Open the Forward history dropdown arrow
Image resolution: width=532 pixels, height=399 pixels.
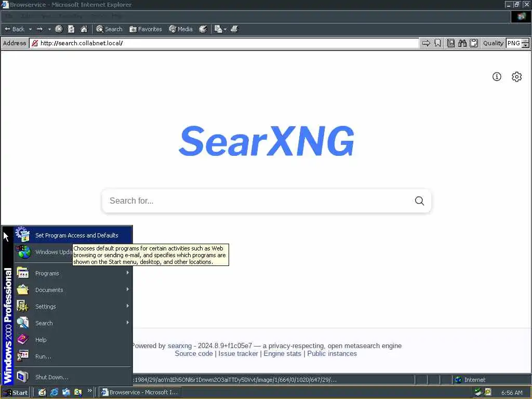point(49,29)
